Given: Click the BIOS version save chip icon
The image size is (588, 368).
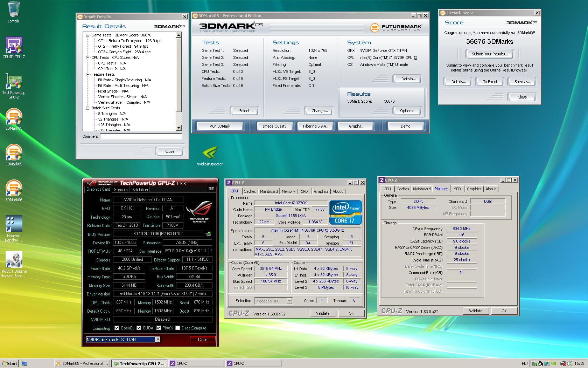Looking at the screenshot, I should pos(208,234).
